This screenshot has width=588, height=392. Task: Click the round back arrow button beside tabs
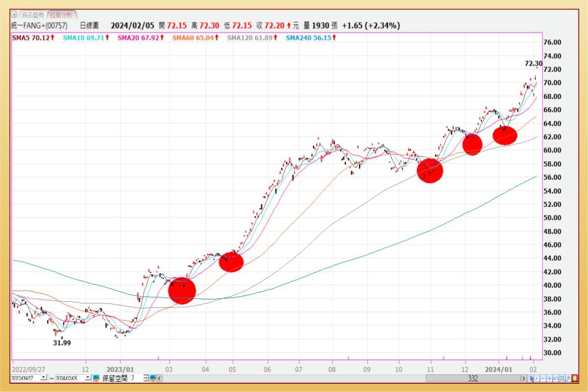14,15
